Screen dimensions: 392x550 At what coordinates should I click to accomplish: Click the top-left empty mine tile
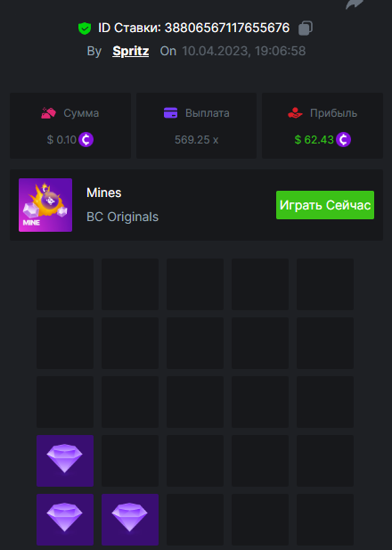click(x=65, y=284)
